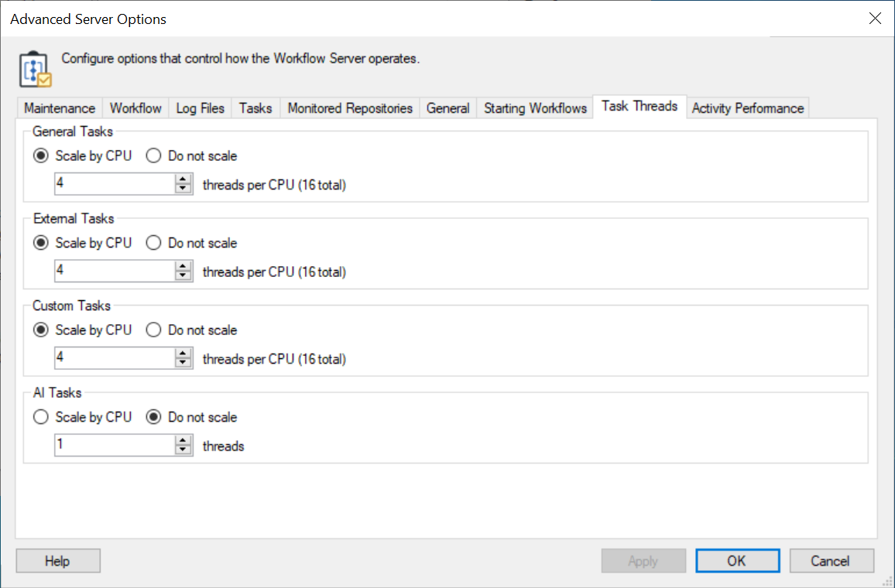Switch to the Activity Performance tab
The image size is (895, 588).
tap(747, 108)
